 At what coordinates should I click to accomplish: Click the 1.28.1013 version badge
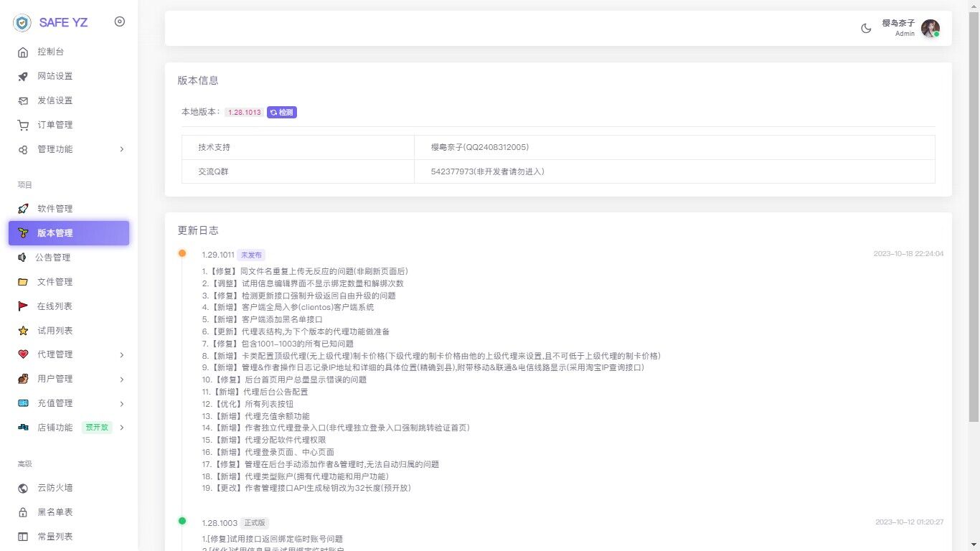pyautogui.click(x=244, y=113)
